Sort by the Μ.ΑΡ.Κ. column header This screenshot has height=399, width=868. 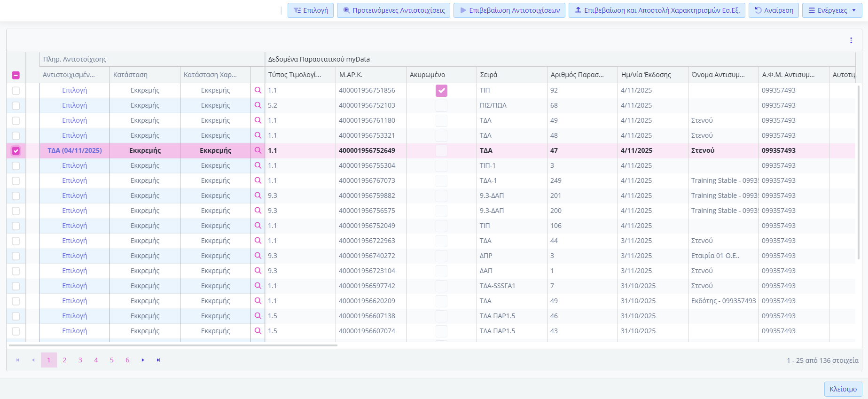click(x=351, y=75)
